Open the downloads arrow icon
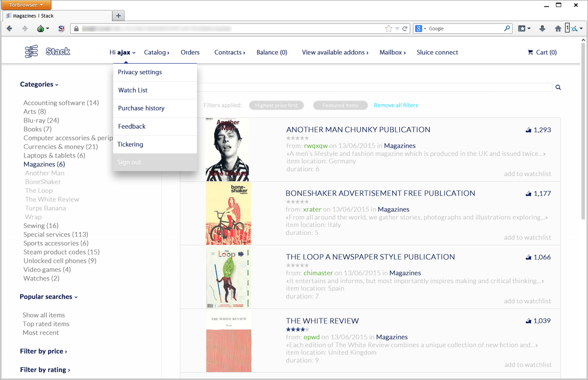The height and width of the screenshot is (380, 588). (x=542, y=28)
